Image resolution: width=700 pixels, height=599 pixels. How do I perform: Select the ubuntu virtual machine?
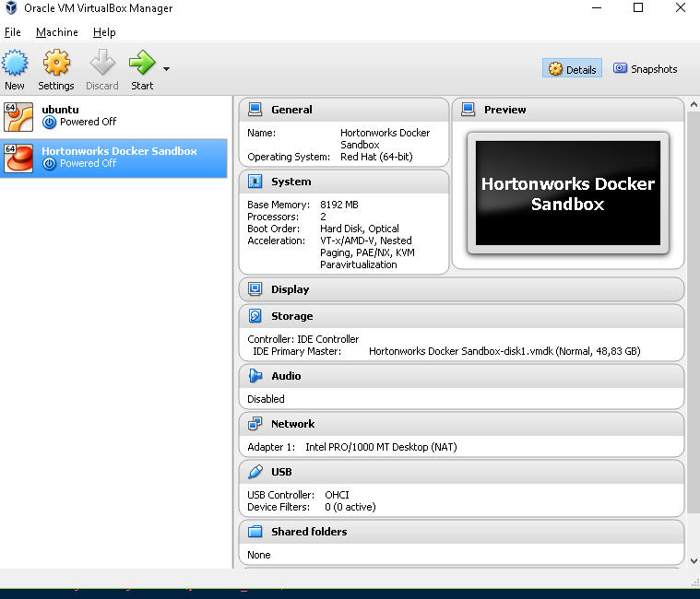click(113, 117)
